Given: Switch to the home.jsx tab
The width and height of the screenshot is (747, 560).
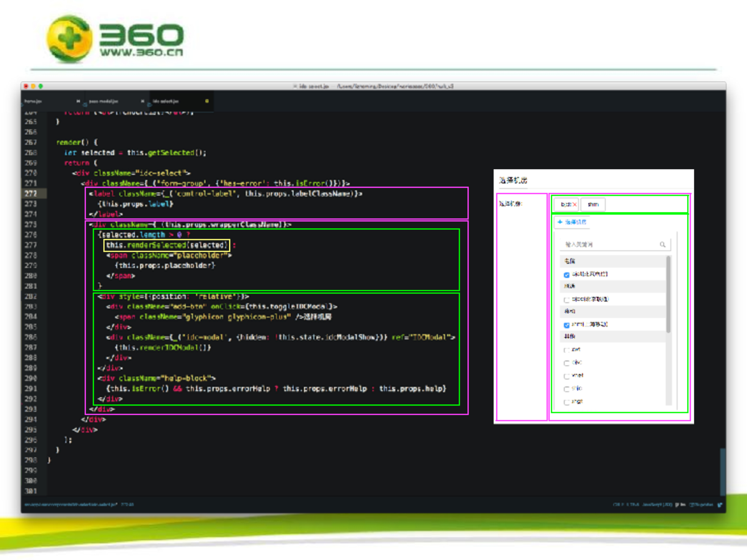Looking at the screenshot, I should [x=33, y=101].
